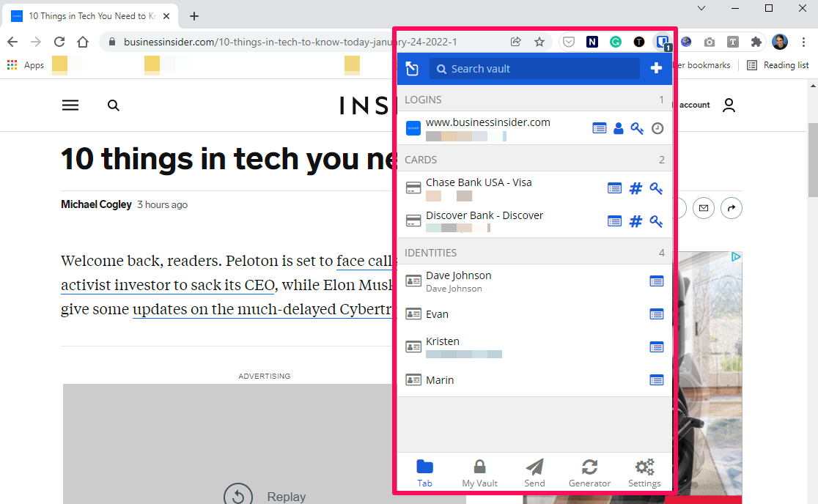Switch to the Tab view in Bitwarden
This screenshot has width=818, height=504.
point(424,472)
